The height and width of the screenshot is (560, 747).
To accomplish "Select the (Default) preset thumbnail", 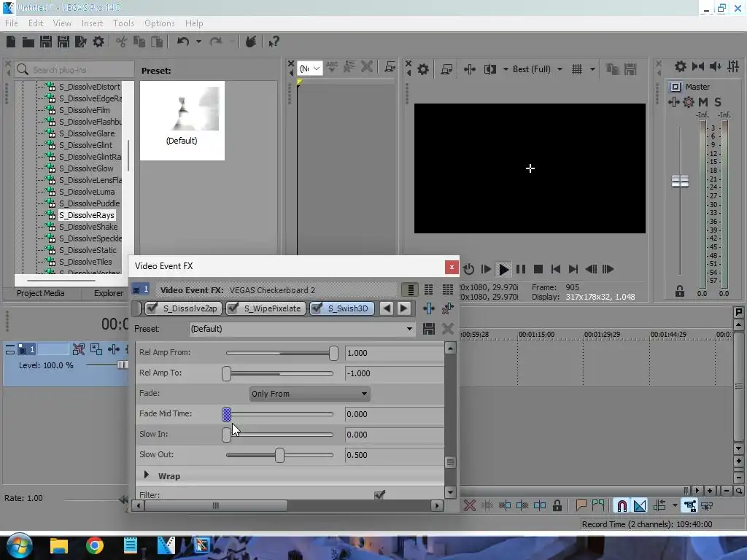I will [182, 120].
